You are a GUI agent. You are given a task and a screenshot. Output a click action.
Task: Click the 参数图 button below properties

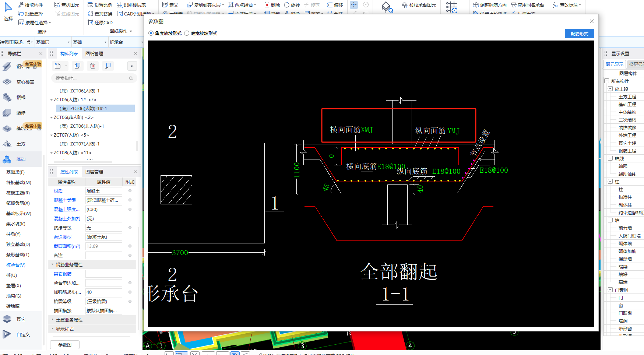click(x=65, y=345)
